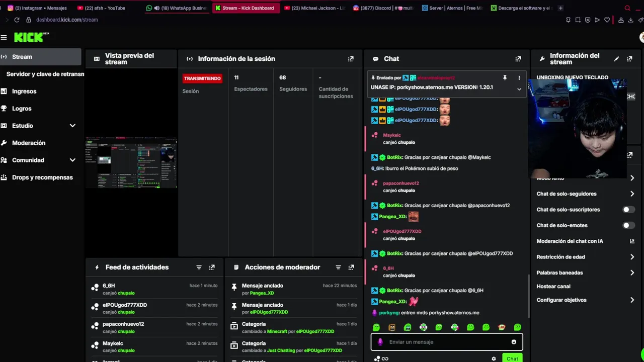
Task: Select Stream in the sidebar
Action: coord(41,57)
